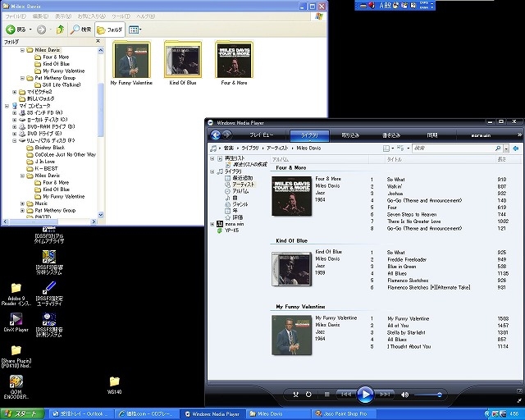This screenshot has height=420, width=525.
Task: Click the My Funny Valentine album art in Media Player
Action: pyautogui.click(x=292, y=336)
